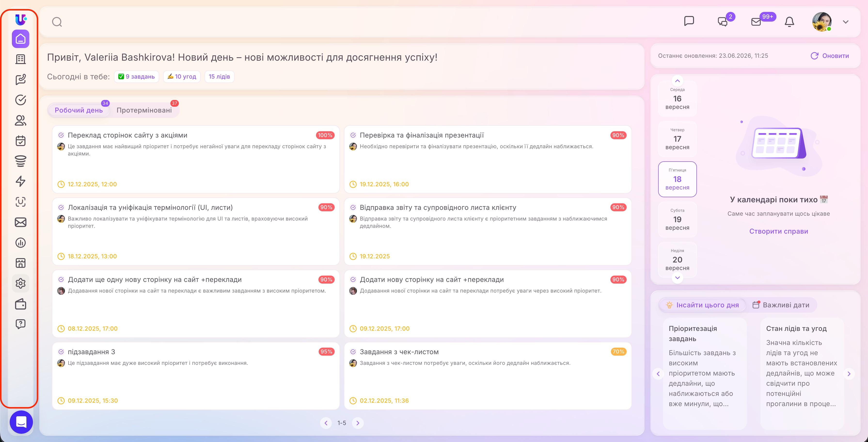Open the automation lightning icon in sidebar
The width and height of the screenshot is (868, 442).
coord(21,181)
